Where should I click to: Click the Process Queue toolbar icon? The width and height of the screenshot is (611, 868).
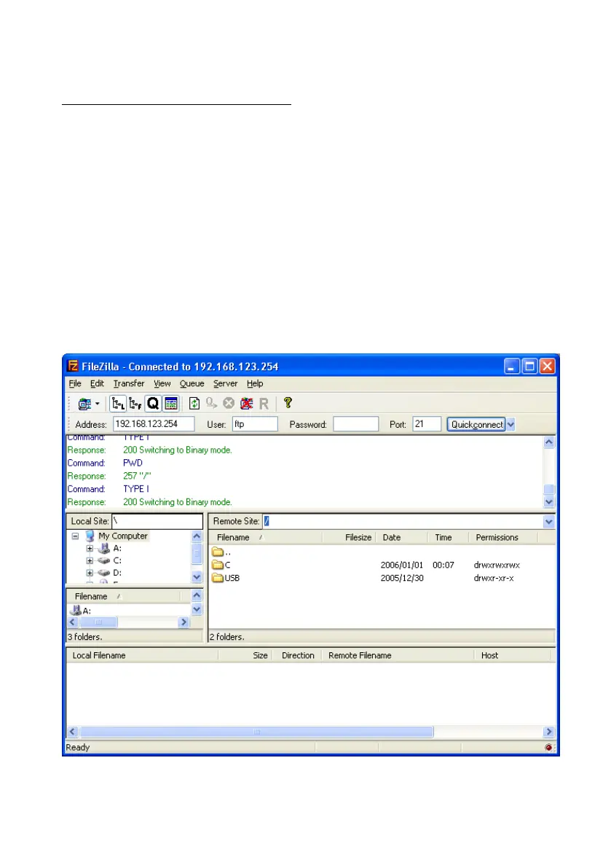click(x=211, y=404)
